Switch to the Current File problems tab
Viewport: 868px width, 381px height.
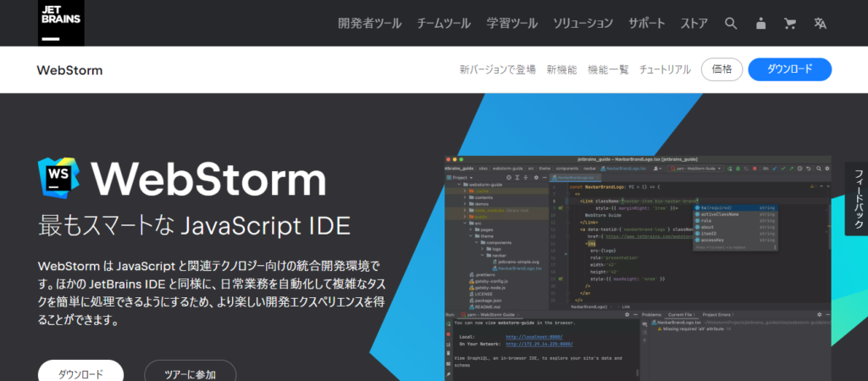(682, 315)
